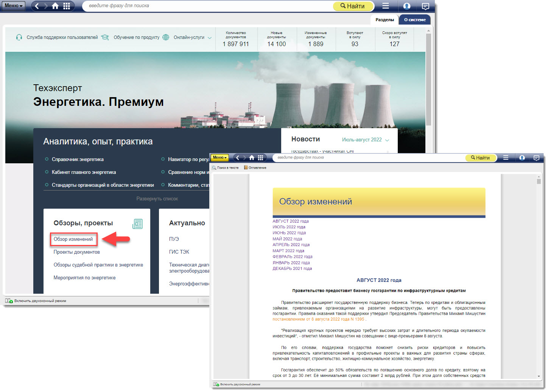The width and height of the screenshot is (548, 392).
Task: Jump to МАРТ 2022 года review
Action: 288,251
